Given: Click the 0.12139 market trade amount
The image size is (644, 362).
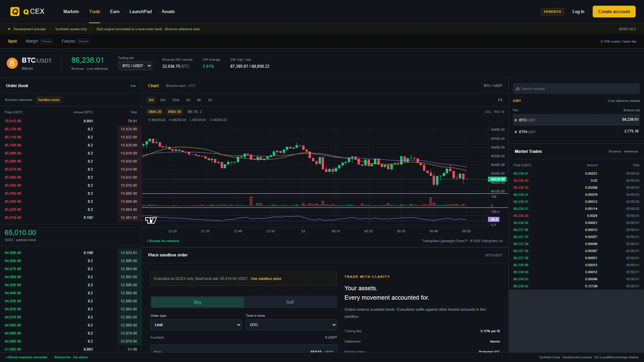Looking at the screenshot, I should [591, 286].
